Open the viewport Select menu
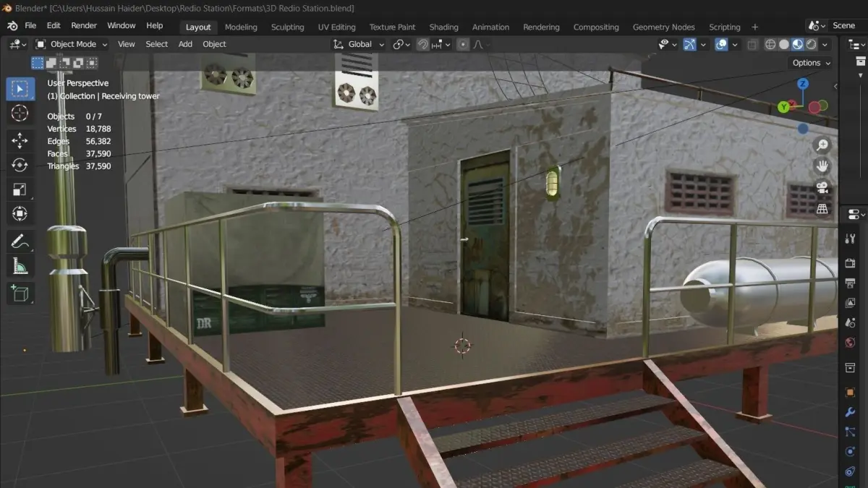This screenshot has width=868, height=488. 157,44
